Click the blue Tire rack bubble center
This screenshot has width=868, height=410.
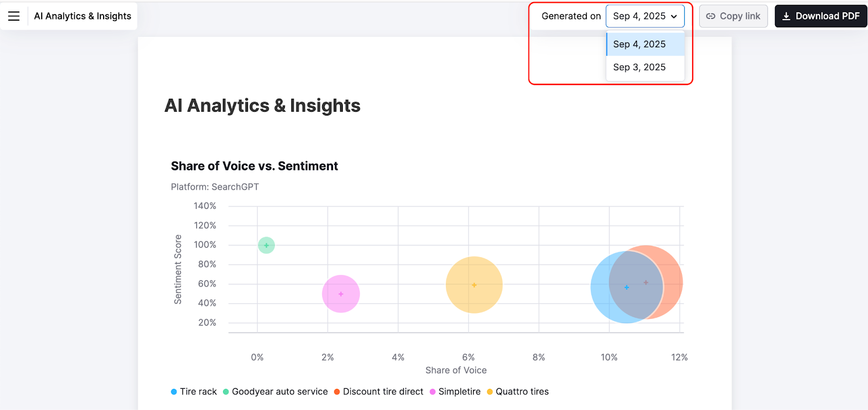pos(627,287)
